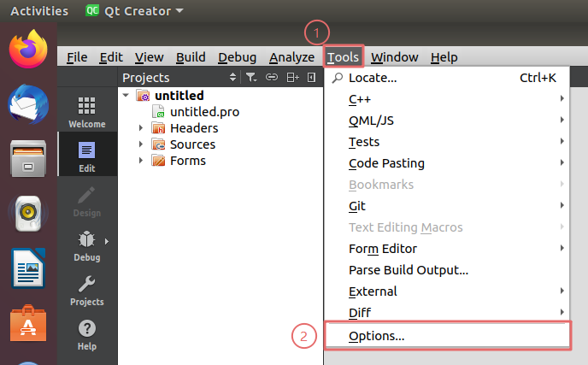The image size is (588, 365).
Task: Select the untitled.pro file
Action: point(205,112)
